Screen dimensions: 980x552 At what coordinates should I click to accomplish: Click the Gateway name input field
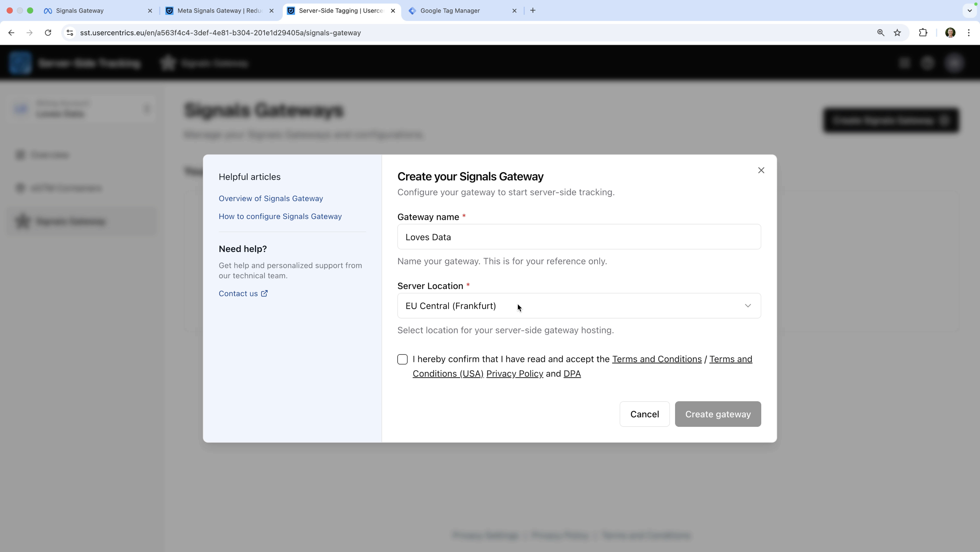tap(579, 237)
